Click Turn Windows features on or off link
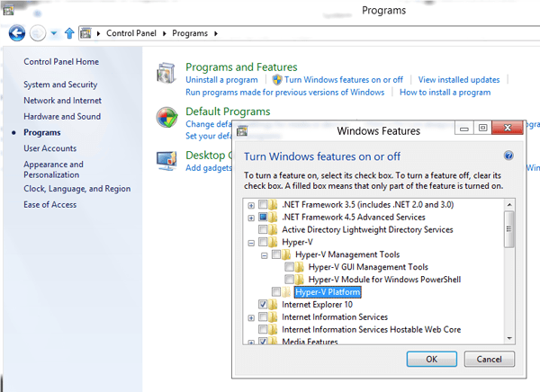This screenshot has width=540, height=392. [x=344, y=80]
